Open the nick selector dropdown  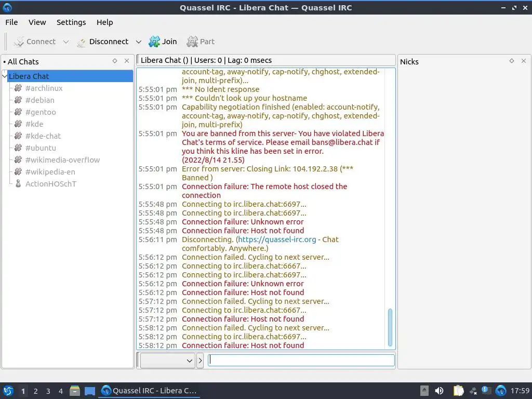tap(168, 361)
